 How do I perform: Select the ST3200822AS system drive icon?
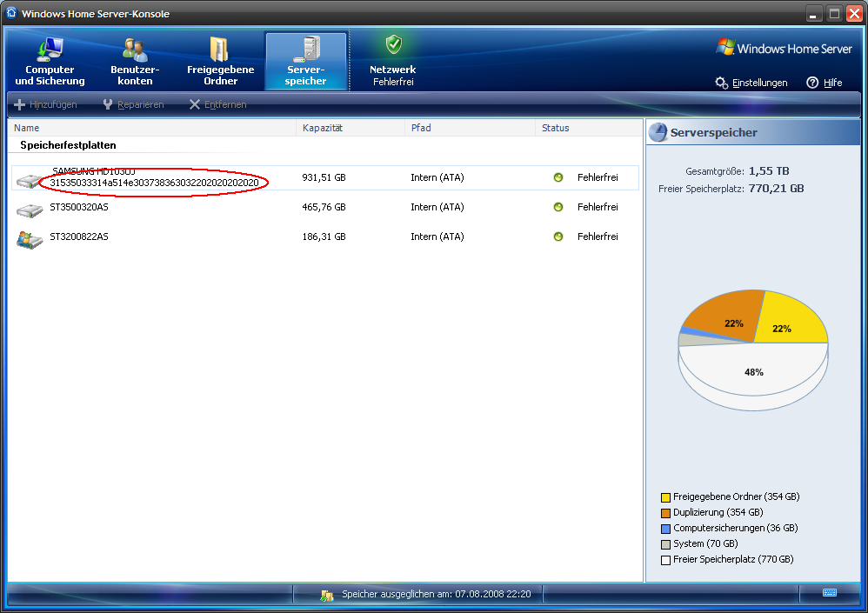30,239
